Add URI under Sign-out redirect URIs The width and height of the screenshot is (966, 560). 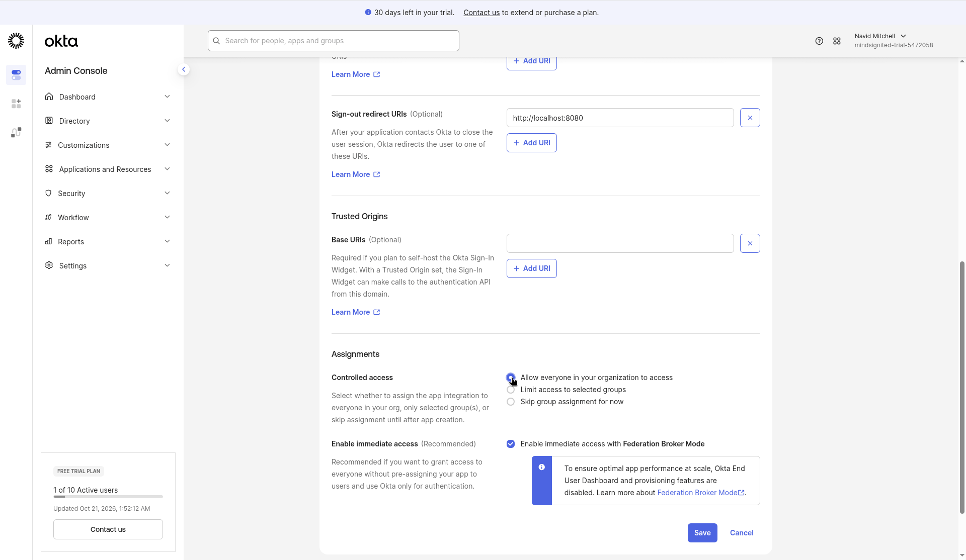pyautogui.click(x=532, y=143)
